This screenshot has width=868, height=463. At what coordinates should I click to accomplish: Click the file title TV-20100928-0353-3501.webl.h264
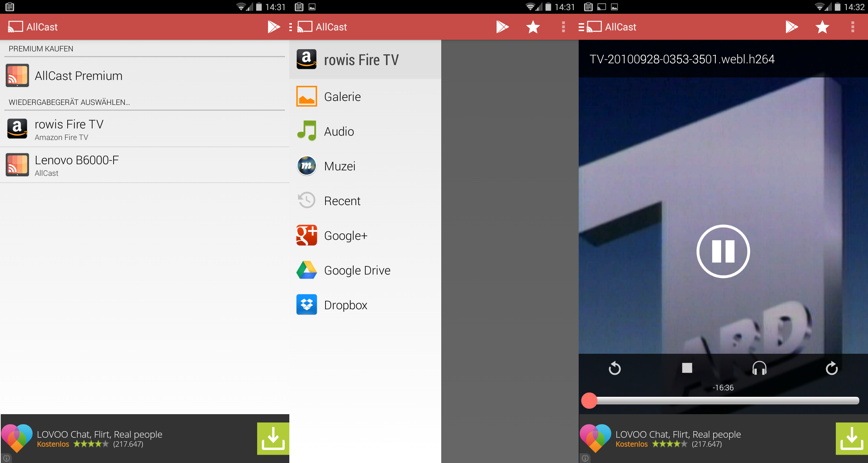[682, 59]
